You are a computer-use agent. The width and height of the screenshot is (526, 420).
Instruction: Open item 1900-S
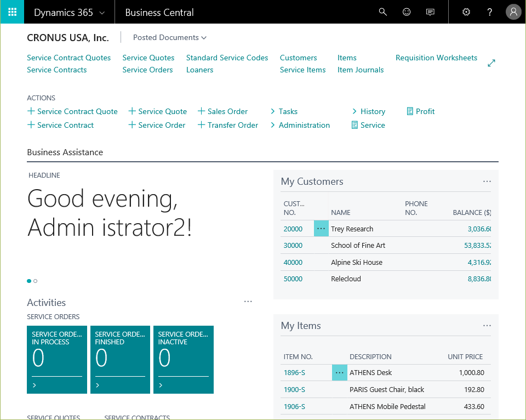(x=294, y=389)
